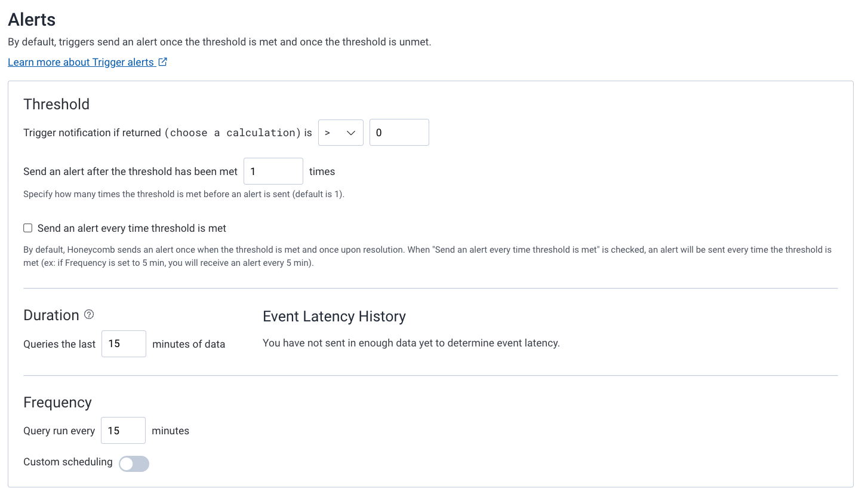Click the Send an alert every time label text
Viewport: 868px width, 500px height.
pyautogui.click(x=132, y=228)
